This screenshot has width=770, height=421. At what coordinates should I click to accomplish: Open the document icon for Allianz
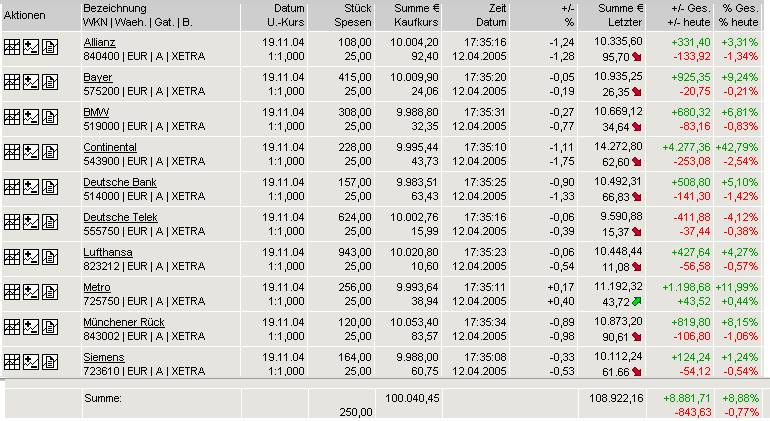point(49,47)
